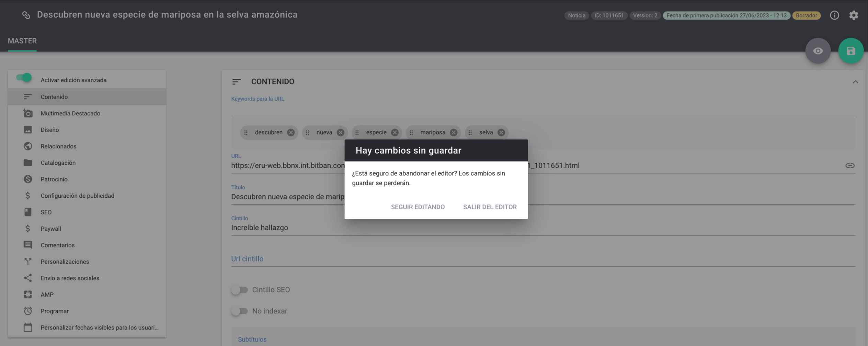
Task: Click the ID: 1011651 badge
Action: 609,15
